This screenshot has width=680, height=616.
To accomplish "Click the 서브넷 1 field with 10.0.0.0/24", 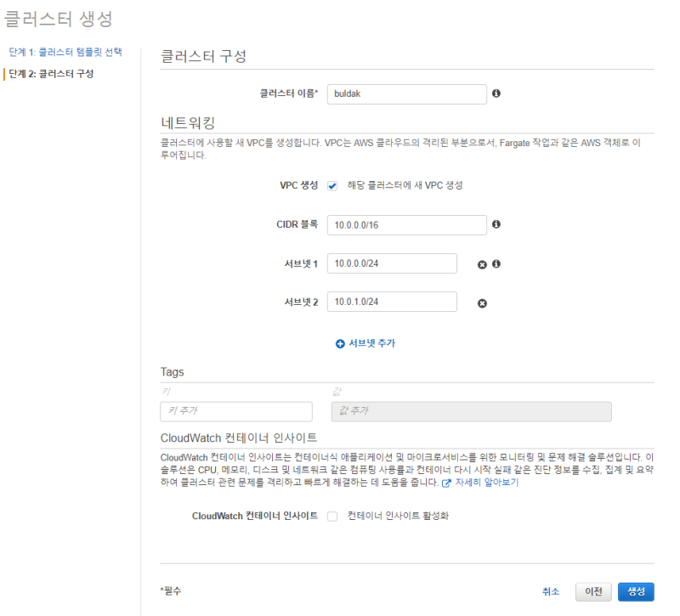I will (x=392, y=264).
